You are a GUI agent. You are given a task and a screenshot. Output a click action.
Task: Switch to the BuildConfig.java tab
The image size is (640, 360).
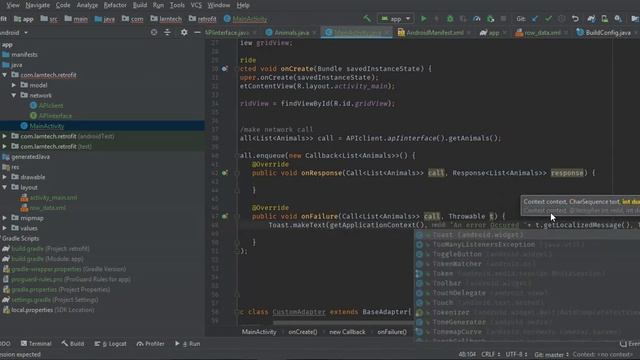point(607,32)
